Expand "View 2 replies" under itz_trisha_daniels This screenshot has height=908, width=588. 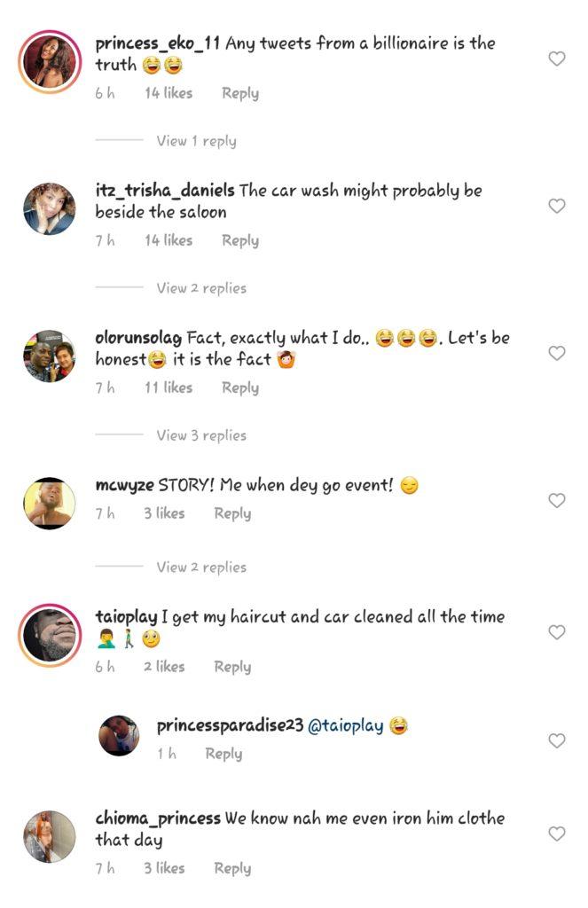point(201,288)
